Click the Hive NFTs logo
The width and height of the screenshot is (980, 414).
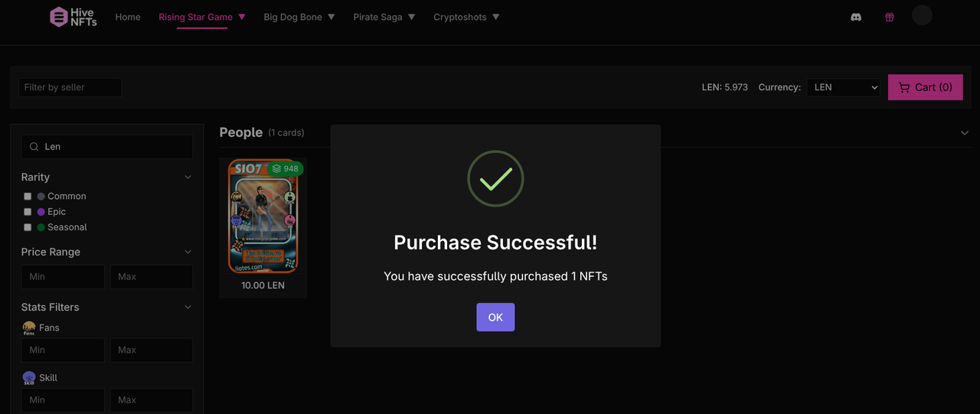73,17
